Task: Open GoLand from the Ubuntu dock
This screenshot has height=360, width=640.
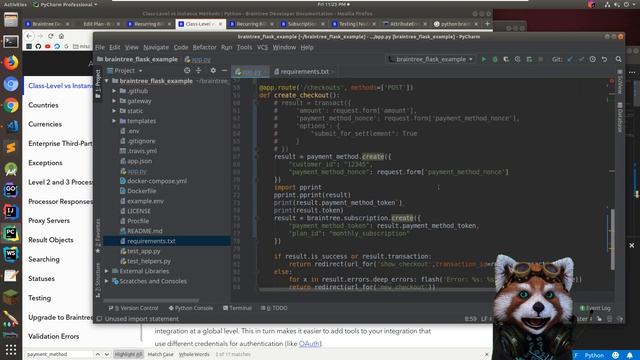Action: pos(11,190)
